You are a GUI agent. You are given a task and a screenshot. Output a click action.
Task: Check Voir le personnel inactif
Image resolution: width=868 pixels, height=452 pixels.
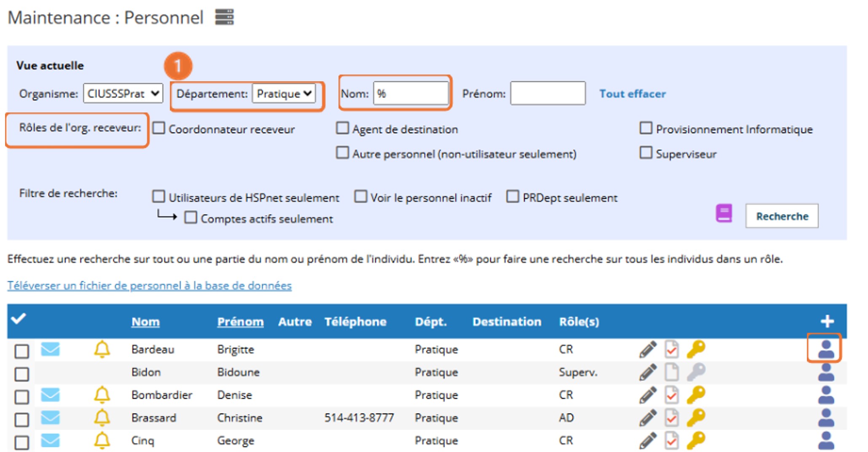tap(360, 197)
